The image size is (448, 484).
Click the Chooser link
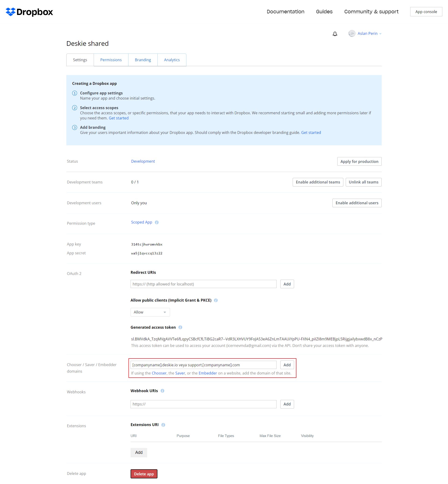159,373
